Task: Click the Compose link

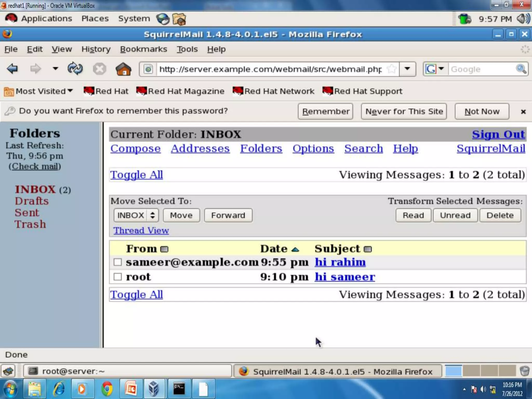Action: (135, 149)
